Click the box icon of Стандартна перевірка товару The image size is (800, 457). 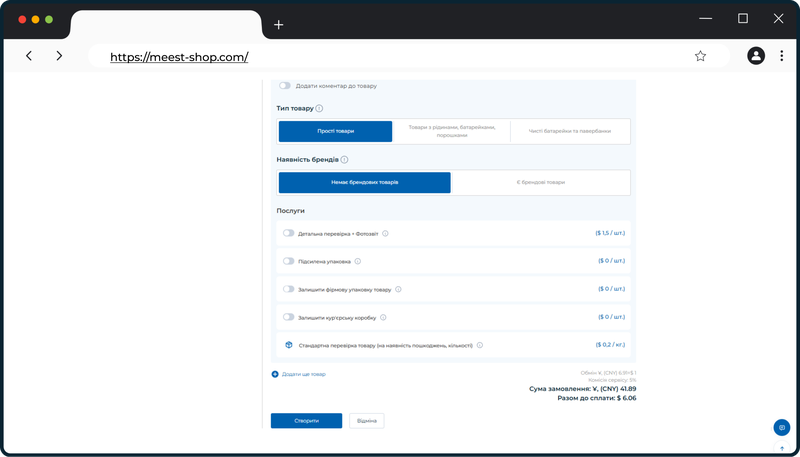(289, 345)
